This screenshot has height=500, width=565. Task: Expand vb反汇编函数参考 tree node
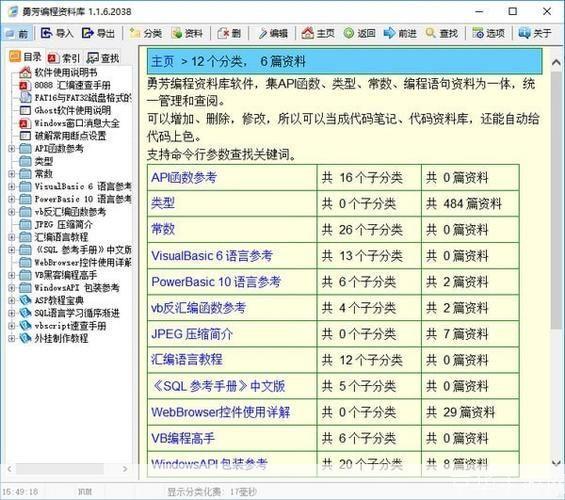[12, 212]
